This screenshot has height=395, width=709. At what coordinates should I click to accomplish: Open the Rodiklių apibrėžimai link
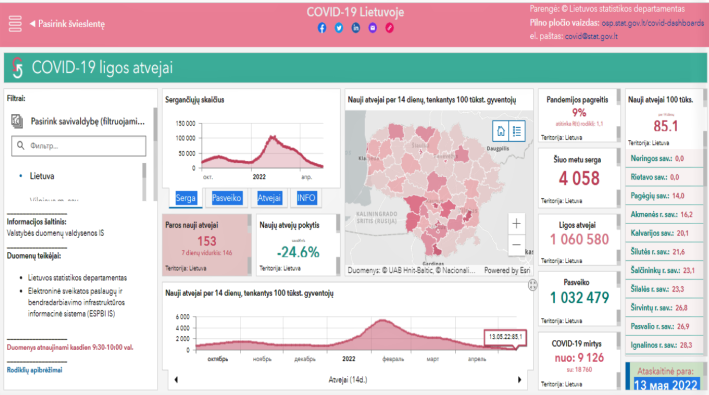point(34,370)
